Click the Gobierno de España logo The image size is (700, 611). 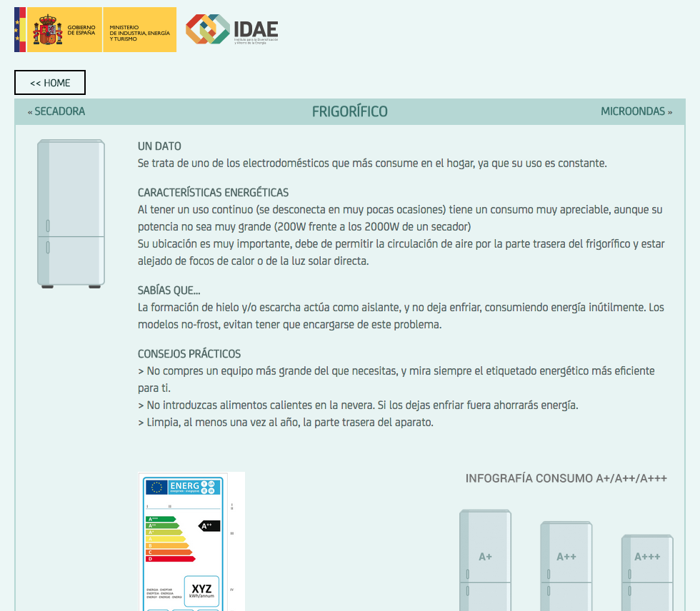pos(57,30)
